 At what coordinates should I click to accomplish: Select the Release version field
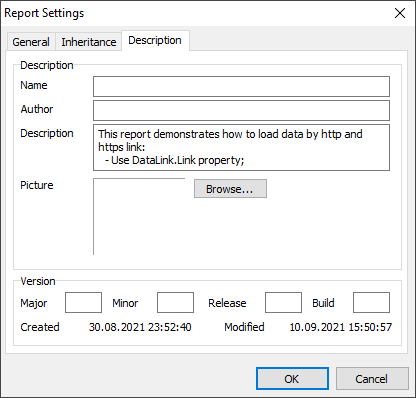[283, 303]
